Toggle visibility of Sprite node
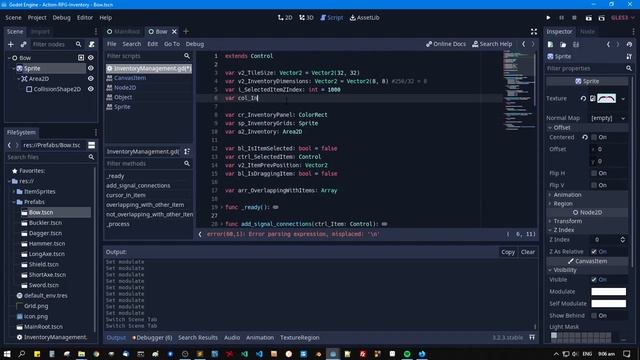The width and height of the screenshot is (640, 360). tap(91, 68)
